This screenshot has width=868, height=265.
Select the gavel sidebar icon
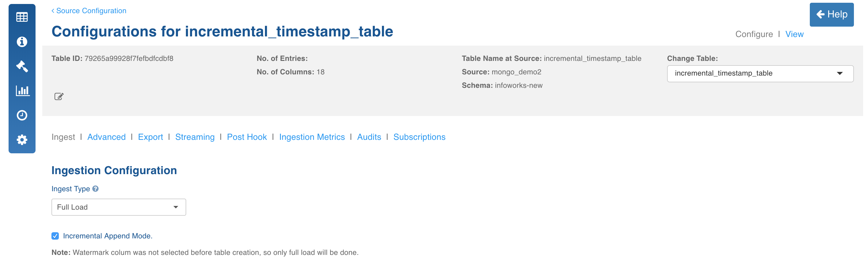tap(22, 66)
